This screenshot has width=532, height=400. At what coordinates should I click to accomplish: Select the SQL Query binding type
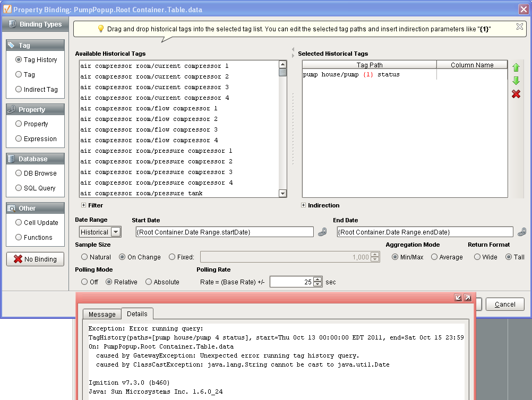tap(35, 188)
